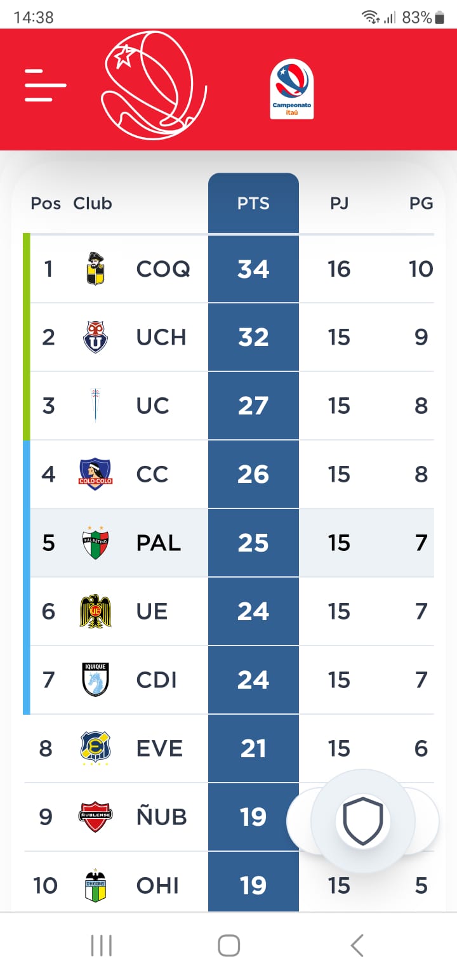Tap the Universidad de Chile owl crest
The width and height of the screenshot is (457, 980).
[x=95, y=337]
